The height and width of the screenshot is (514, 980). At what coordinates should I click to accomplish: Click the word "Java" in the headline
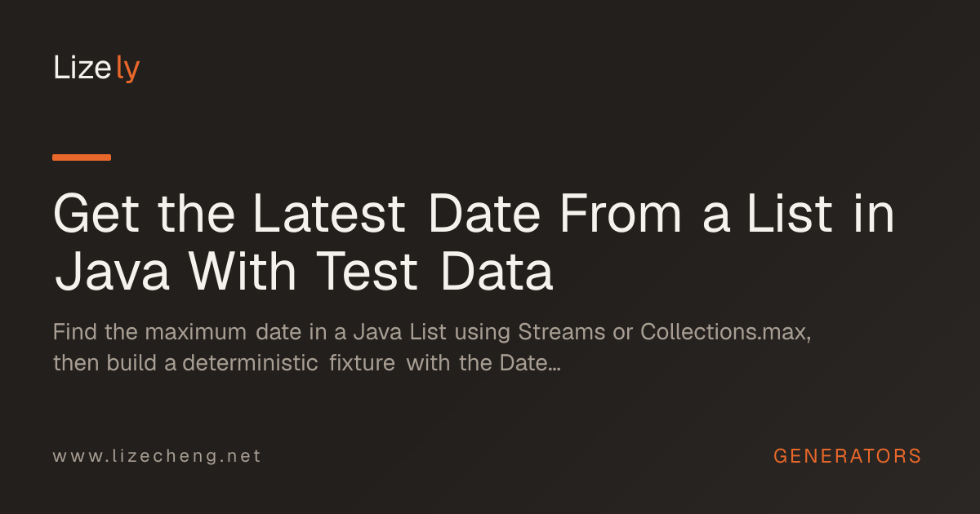point(112,273)
